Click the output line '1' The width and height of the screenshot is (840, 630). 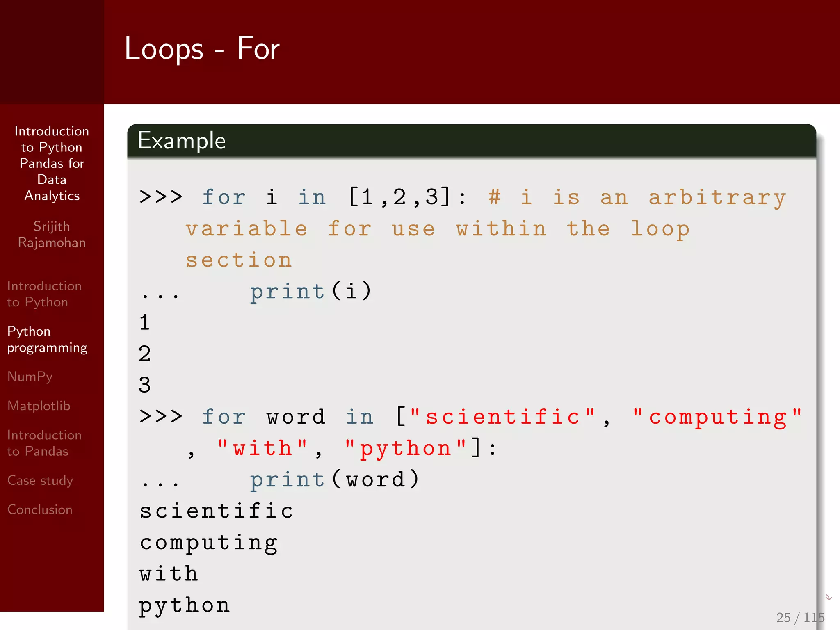(x=144, y=322)
